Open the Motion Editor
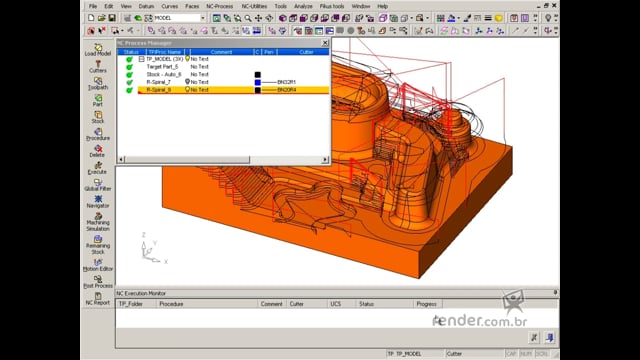640x360 pixels. 98,265
